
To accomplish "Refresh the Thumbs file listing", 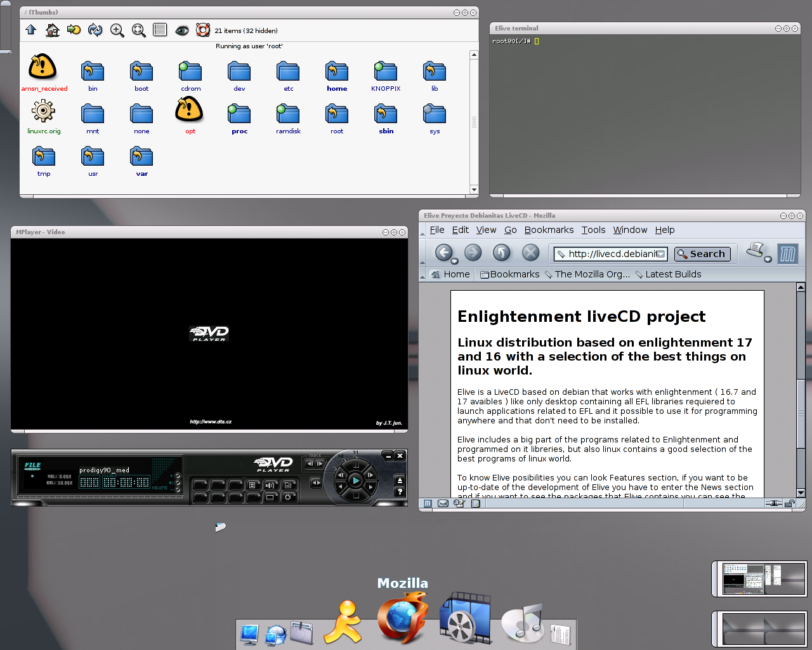I will point(95,30).
